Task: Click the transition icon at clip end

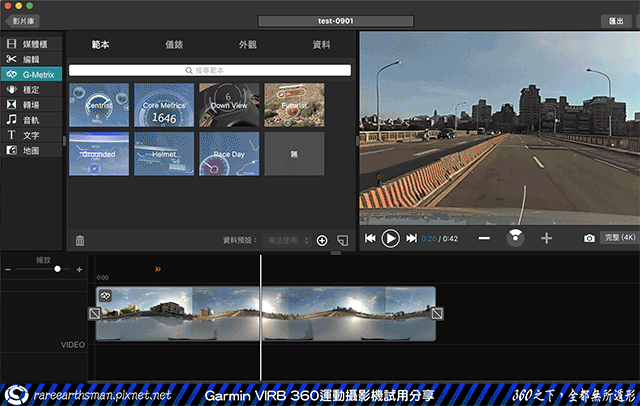Action: pos(436,313)
